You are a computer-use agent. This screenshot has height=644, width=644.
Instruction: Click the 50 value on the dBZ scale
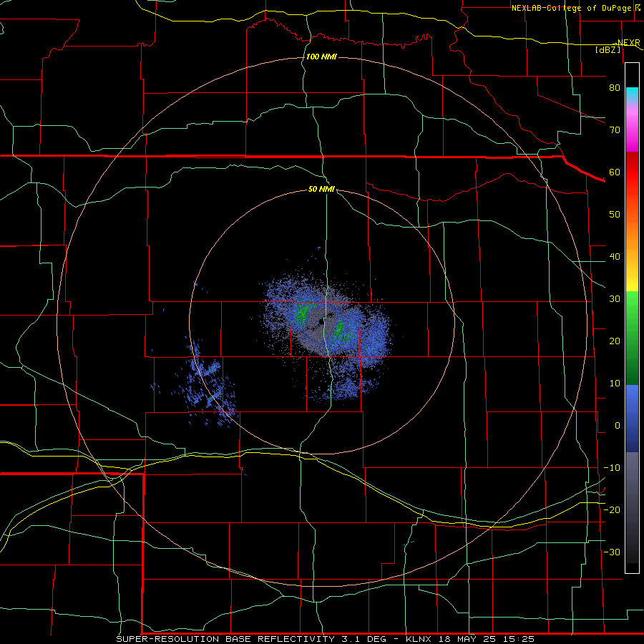click(615, 215)
